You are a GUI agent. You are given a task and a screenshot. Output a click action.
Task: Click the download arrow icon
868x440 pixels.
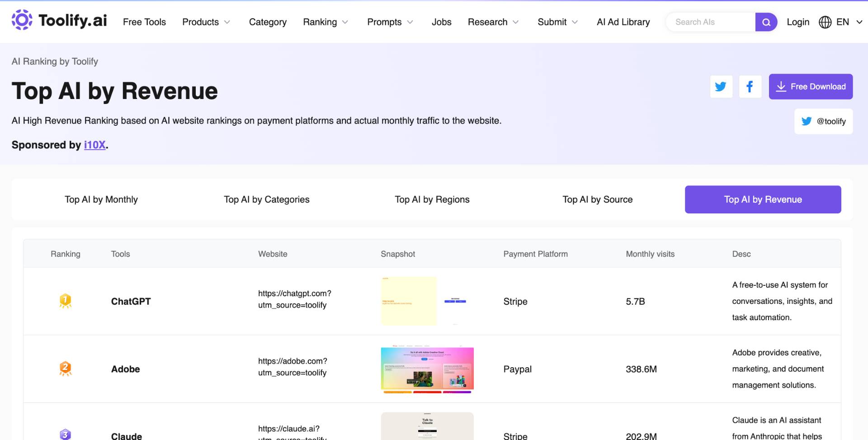[x=781, y=86]
